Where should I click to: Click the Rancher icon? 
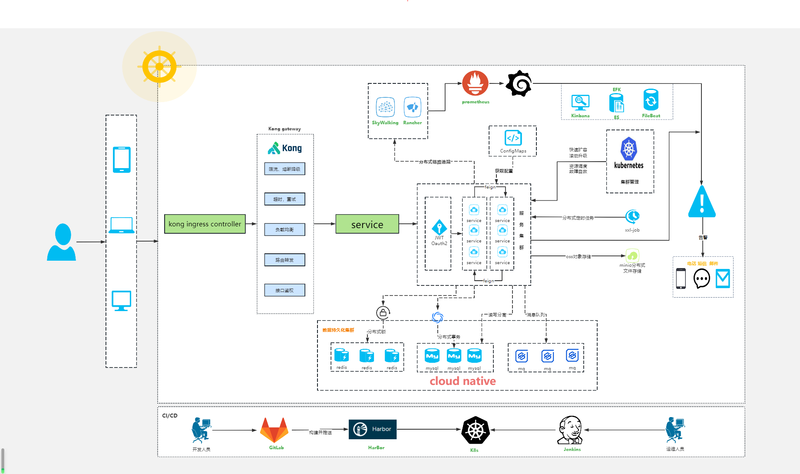412,107
